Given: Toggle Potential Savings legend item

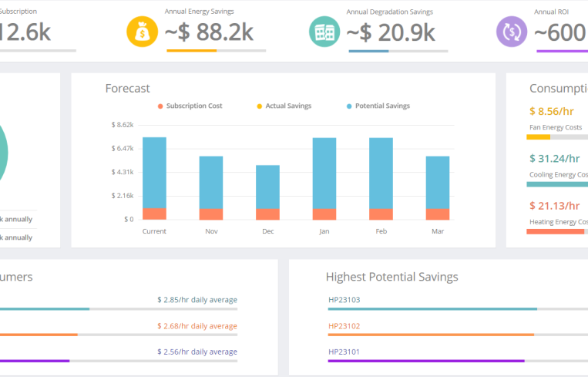Looking at the screenshot, I should (x=378, y=106).
